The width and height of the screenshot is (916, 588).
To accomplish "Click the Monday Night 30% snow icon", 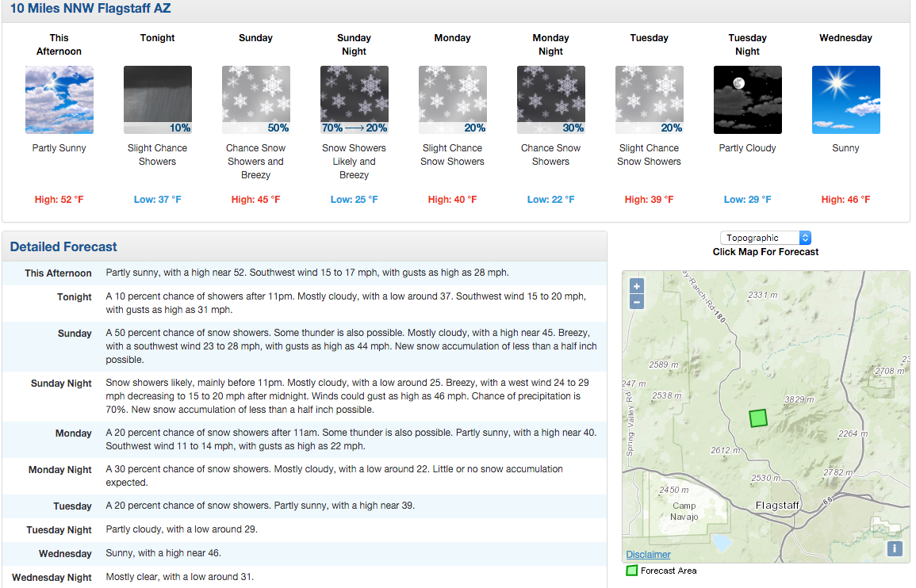I will pyautogui.click(x=551, y=100).
